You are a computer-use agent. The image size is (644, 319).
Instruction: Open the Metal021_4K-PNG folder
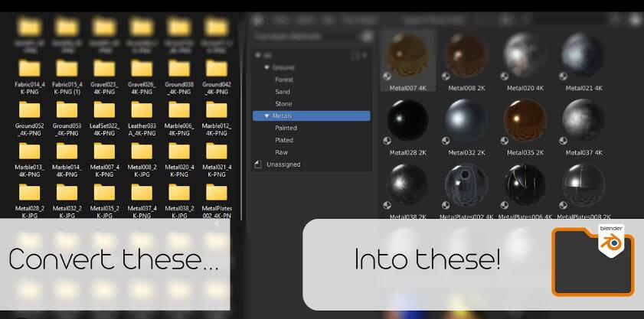coord(217,151)
